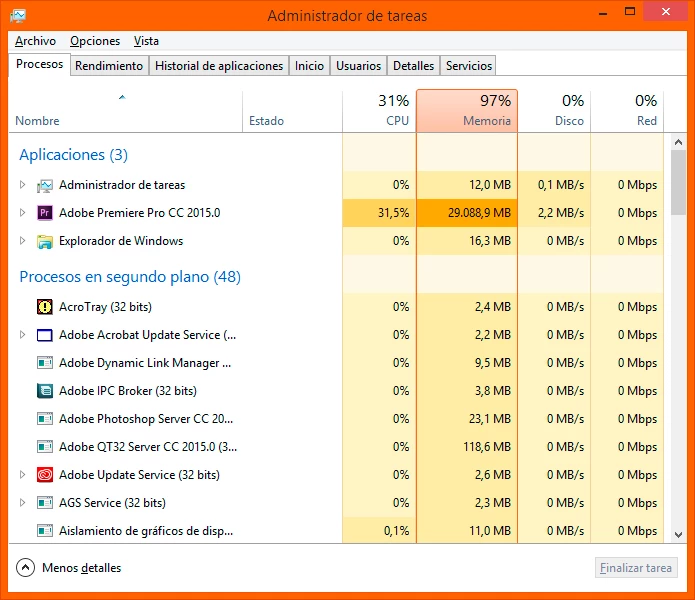Click the Adobe Premiere Pro Pr icon
The height and width of the screenshot is (600, 695).
(44, 213)
